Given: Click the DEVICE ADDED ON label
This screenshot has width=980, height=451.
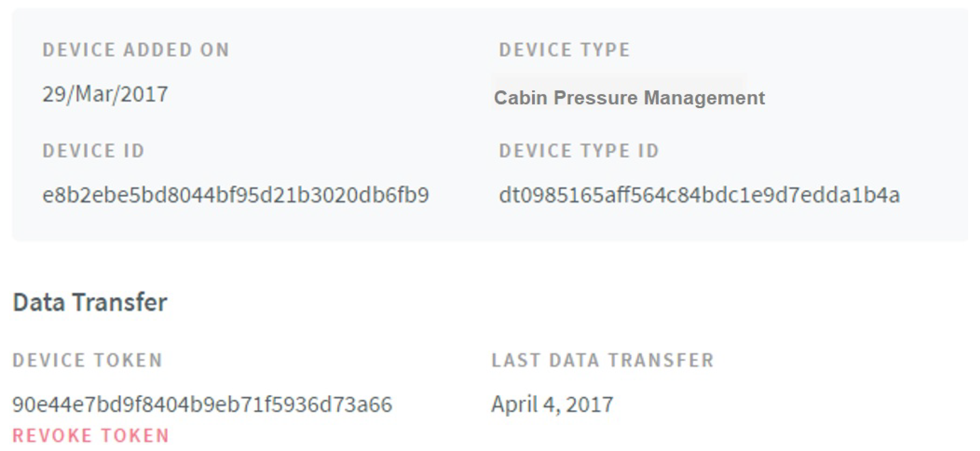Looking at the screenshot, I should click(136, 50).
